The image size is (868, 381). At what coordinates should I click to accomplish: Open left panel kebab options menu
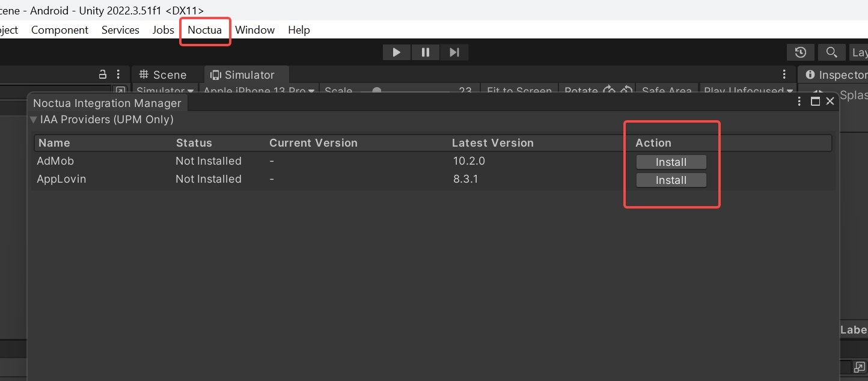coord(118,75)
